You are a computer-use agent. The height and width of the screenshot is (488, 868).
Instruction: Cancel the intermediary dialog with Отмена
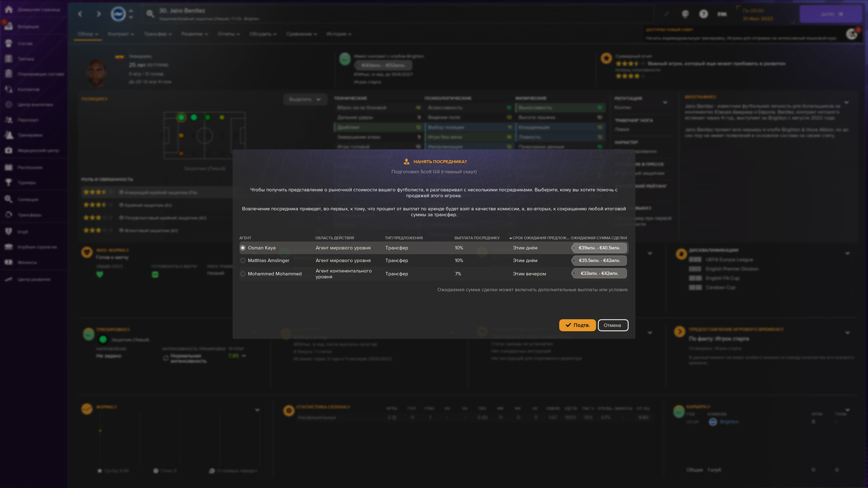pyautogui.click(x=613, y=325)
